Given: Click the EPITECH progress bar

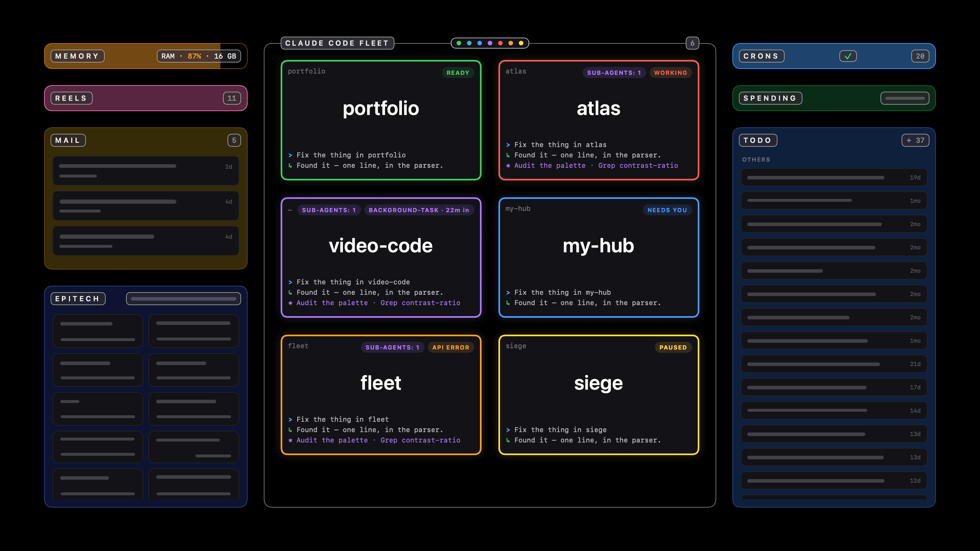Looking at the screenshot, I should 183,299.
